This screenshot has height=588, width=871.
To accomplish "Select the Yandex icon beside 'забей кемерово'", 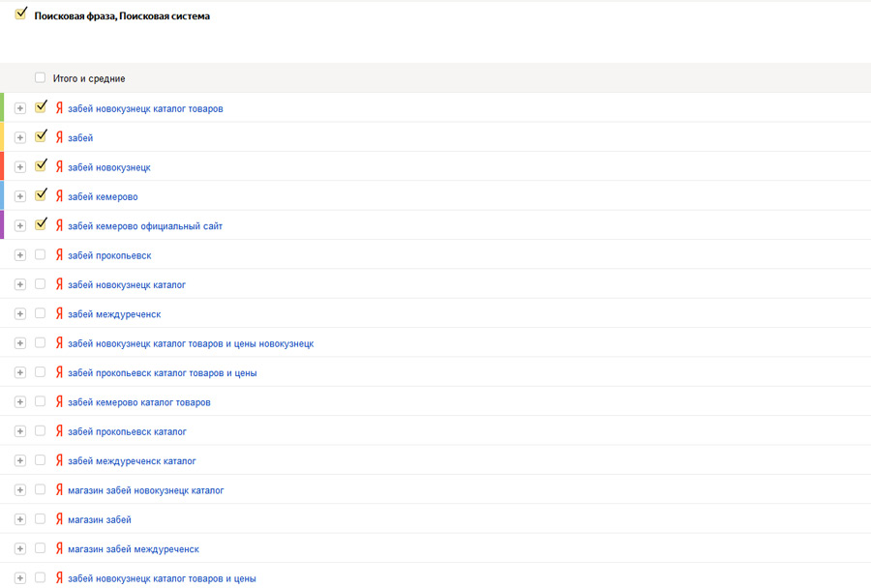I will click(59, 196).
